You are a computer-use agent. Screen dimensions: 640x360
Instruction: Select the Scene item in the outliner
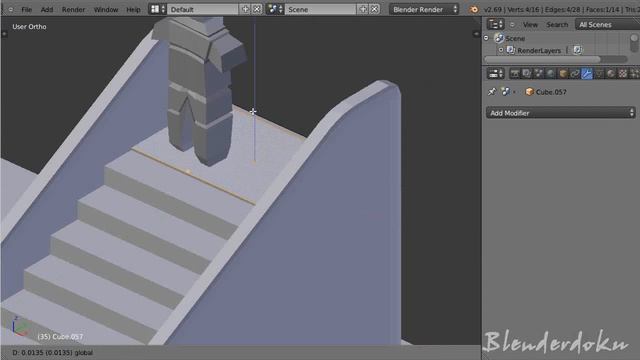pyautogui.click(x=515, y=38)
